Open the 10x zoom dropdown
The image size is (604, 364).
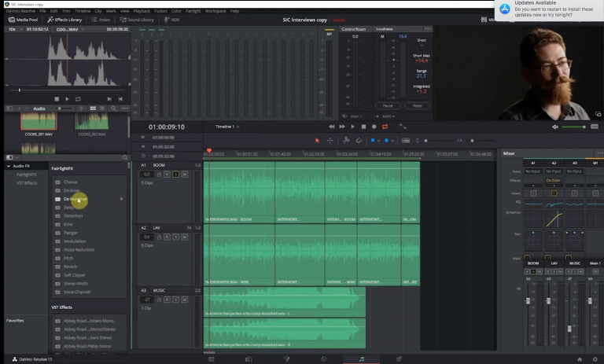16,29
